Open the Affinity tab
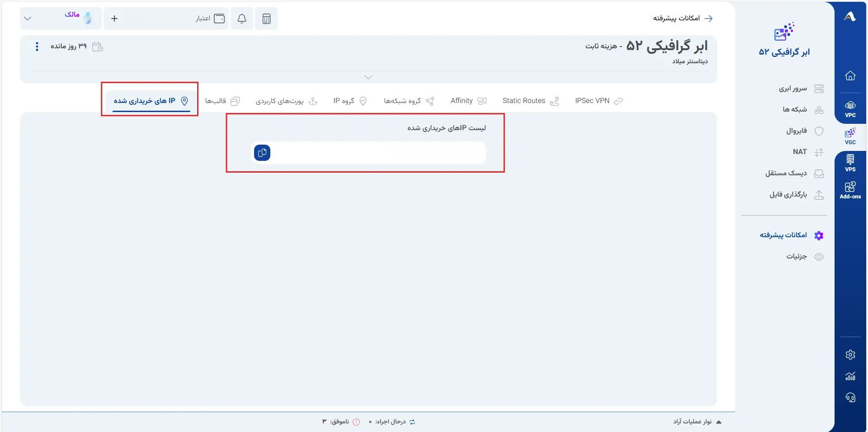 (468, 101)
